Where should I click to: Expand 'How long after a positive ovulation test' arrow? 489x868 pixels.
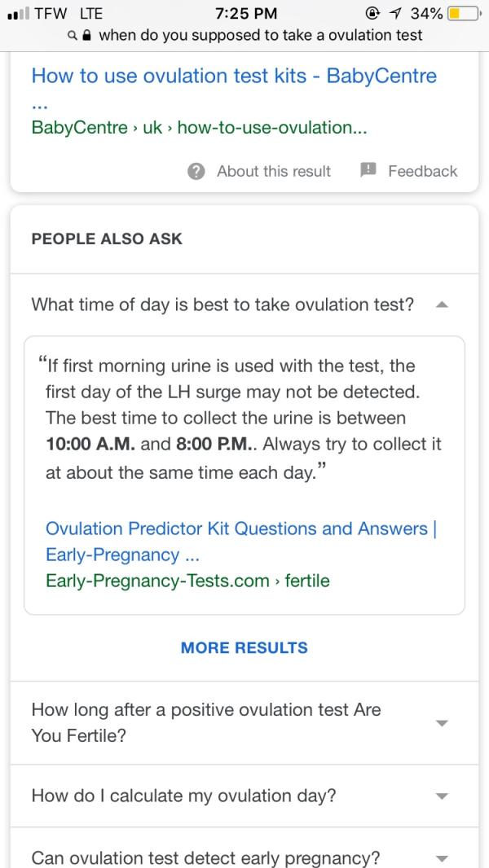click(442, 723)
